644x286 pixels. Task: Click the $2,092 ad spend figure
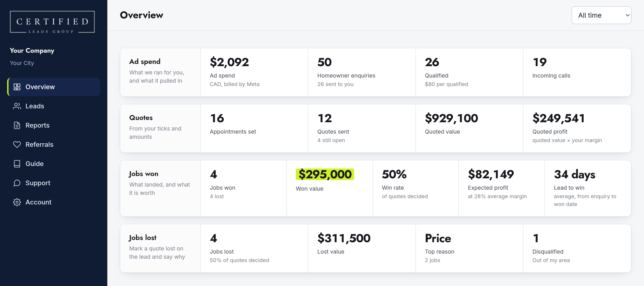pyautogui.click(x=229, y=62)
